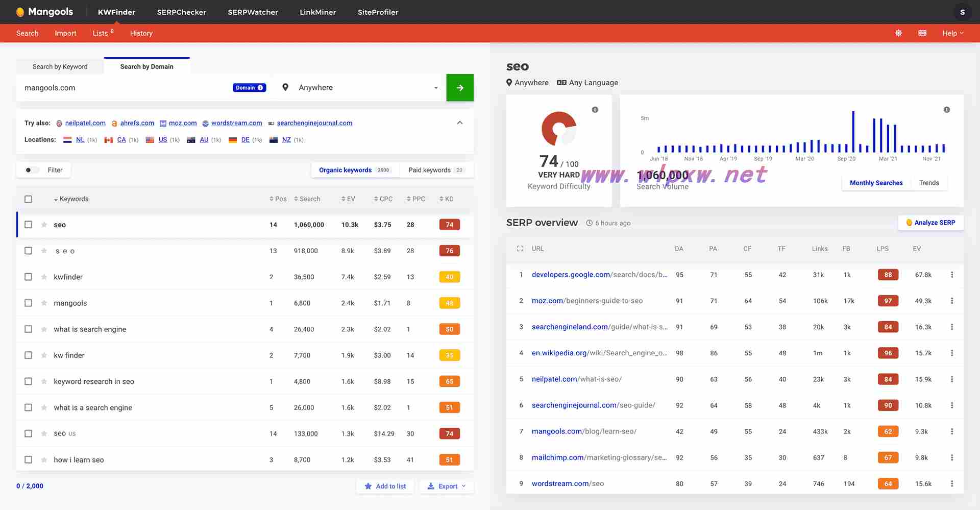Check the 'kw finder' keyword checkbox
This screenshot has width=980, height=510.
[x=29, y=355]
